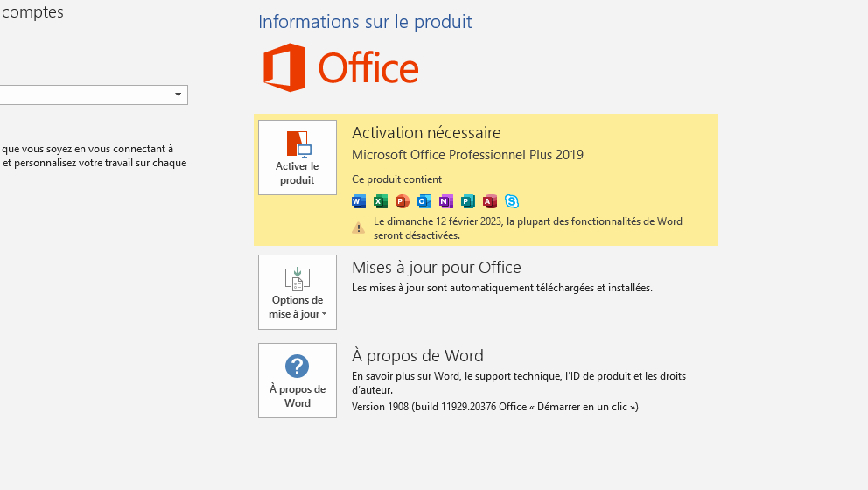Screen dimensions: 868x490
Task: Open the À propos de Word button
Action: pos(297,381)
